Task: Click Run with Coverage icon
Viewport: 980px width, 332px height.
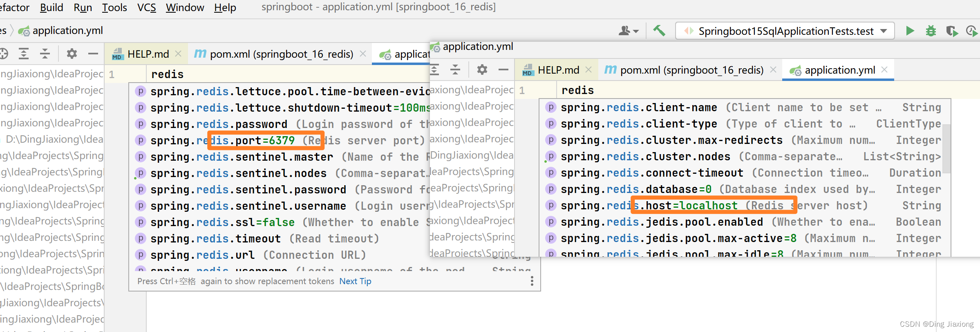Action: (952, 31)
